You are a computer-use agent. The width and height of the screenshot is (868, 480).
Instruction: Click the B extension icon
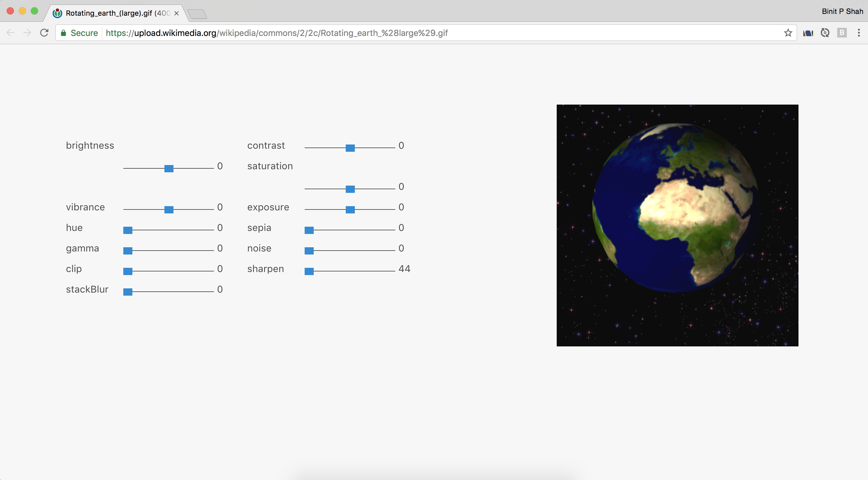842,33
